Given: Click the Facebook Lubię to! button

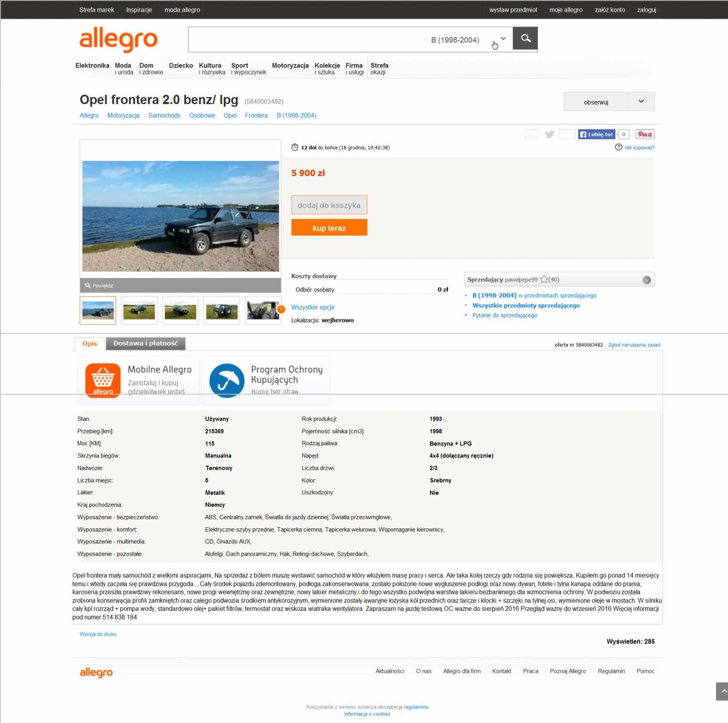Looking at the screenshot, I should tap(597, 134).
